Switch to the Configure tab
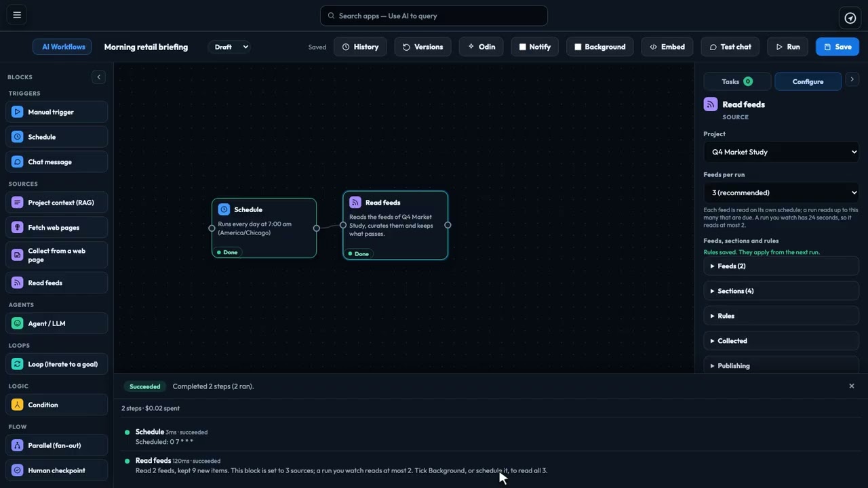 coord(808,81)
